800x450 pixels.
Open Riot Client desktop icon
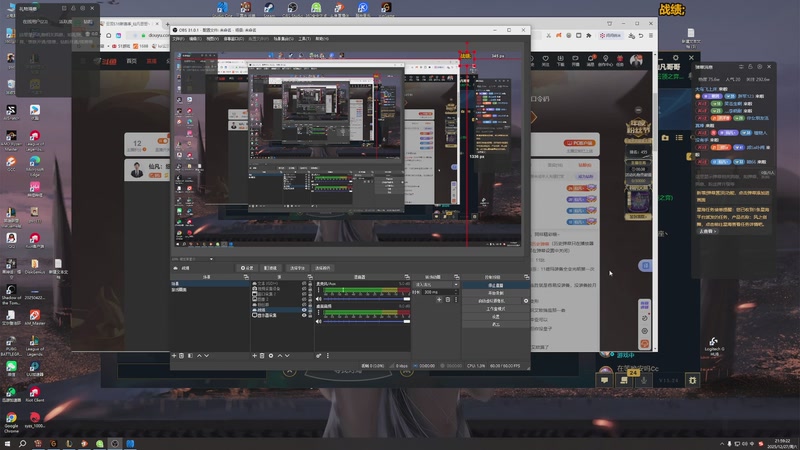coord(35,394)
